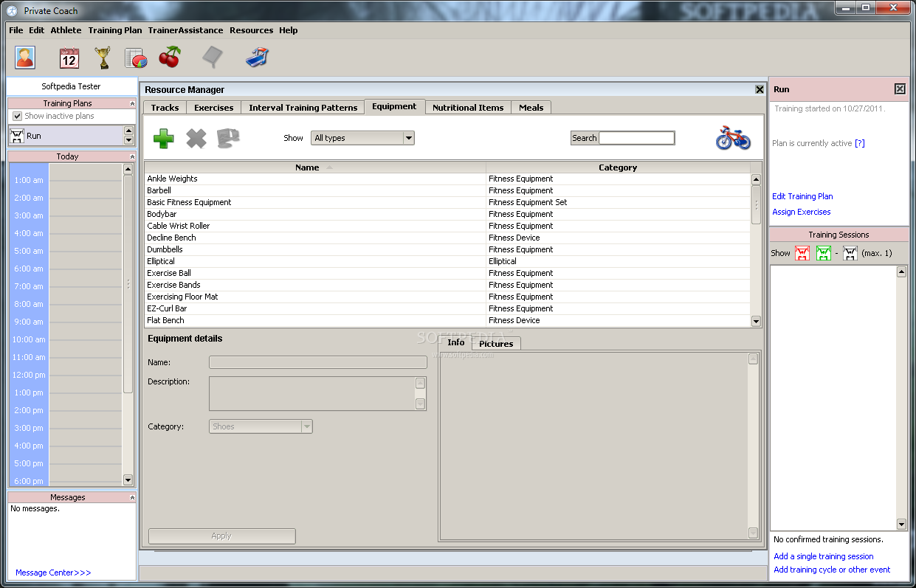This screenshot has height=588, width=916.
Task: Open the TrainerAssistance menu
Action: tap(185, 30)
